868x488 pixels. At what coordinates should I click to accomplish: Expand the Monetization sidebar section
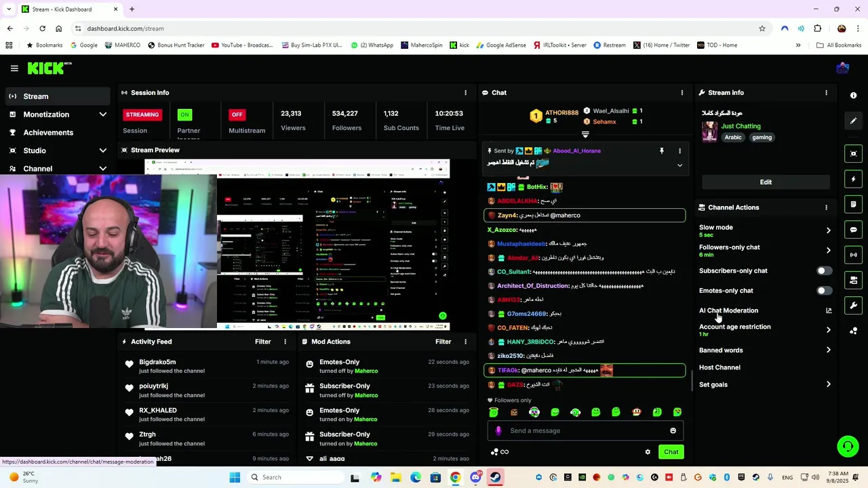pyautogui.click(x=103, y=115)
